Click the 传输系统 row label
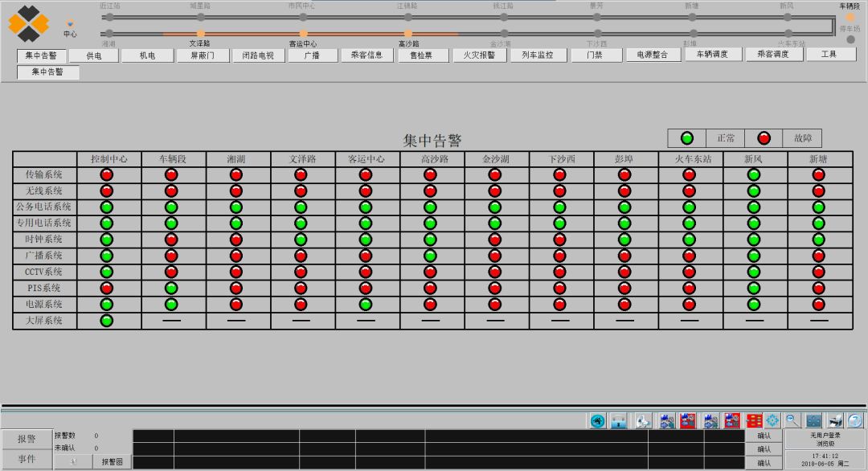Image resolution: width=868 pixels, height=471 pixels. (x=43, y=174)
